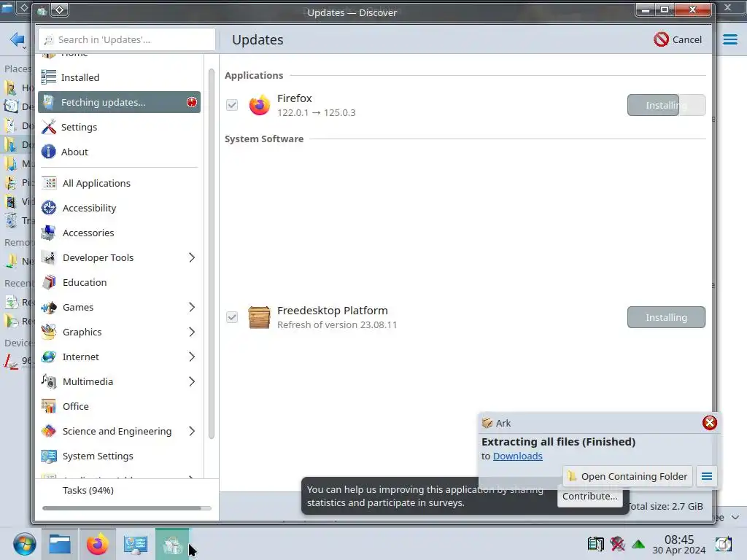Open Settings crossed-tools icon

tap(49, 127)
